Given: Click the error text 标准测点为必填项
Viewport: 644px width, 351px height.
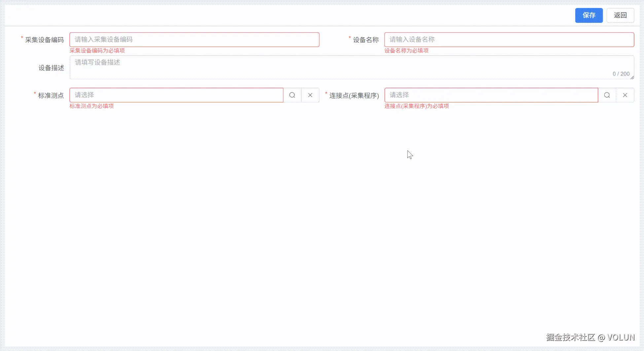Looking at the screenshot, I should tap(91, 106).
